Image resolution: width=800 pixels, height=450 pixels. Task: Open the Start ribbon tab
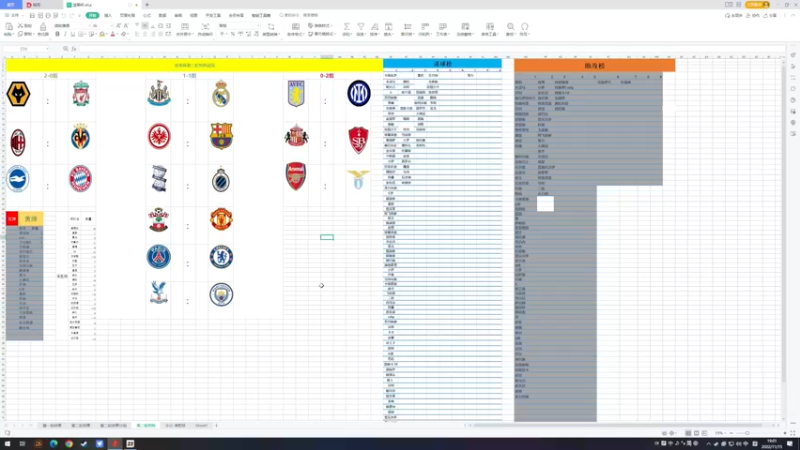click(x=92, y=15)
